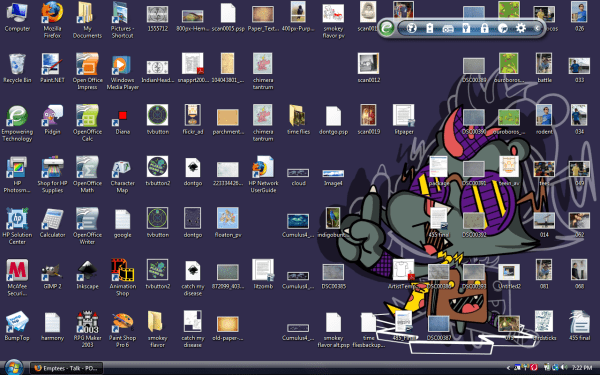
Task: Launch the Inkscape shortcut
Action: coord(87,275)
